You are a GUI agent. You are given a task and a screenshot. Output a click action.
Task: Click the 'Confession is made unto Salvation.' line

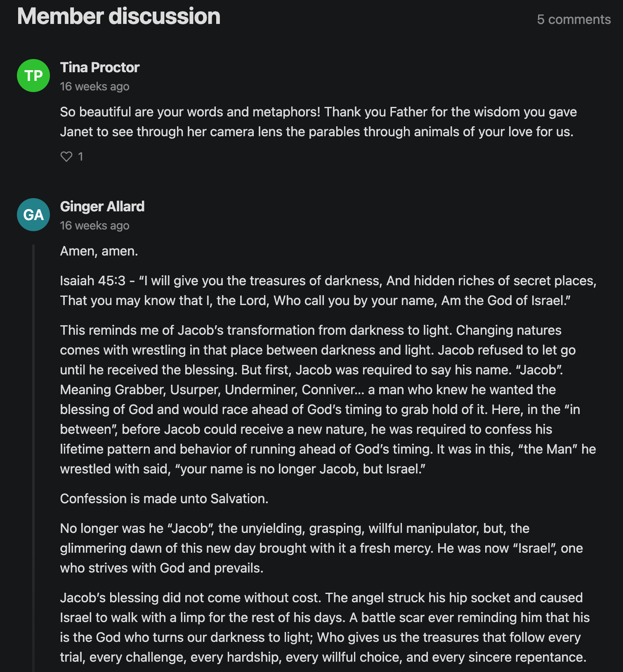[164, 499]
